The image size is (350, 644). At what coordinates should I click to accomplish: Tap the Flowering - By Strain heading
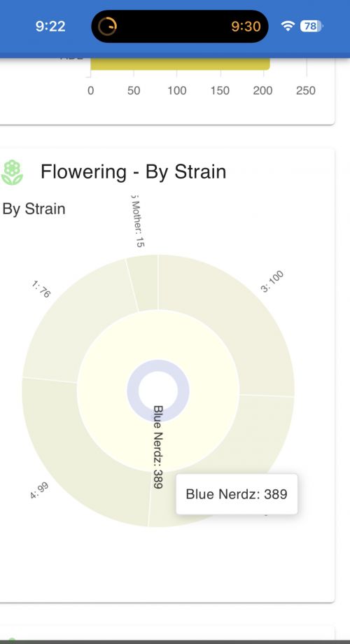coord(134,171)
